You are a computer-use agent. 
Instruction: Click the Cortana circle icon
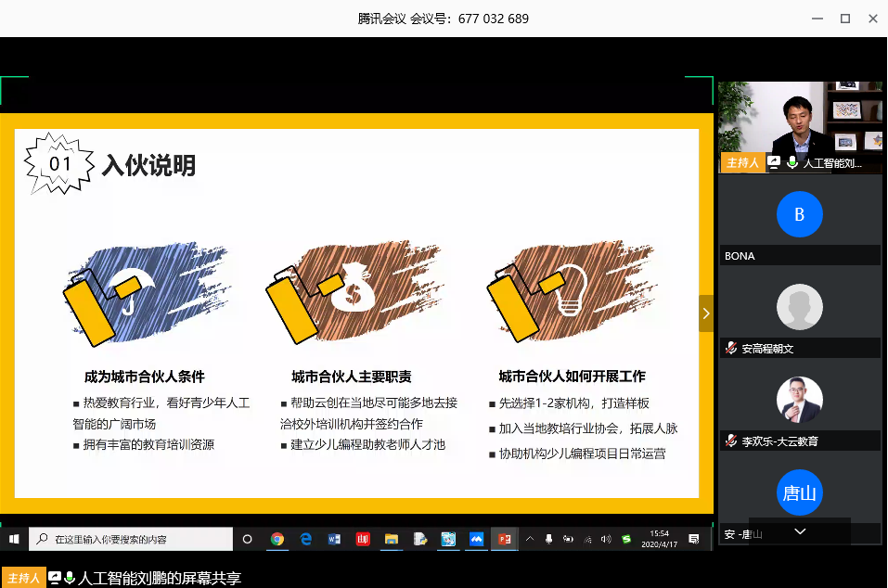[x=248, y=539]
